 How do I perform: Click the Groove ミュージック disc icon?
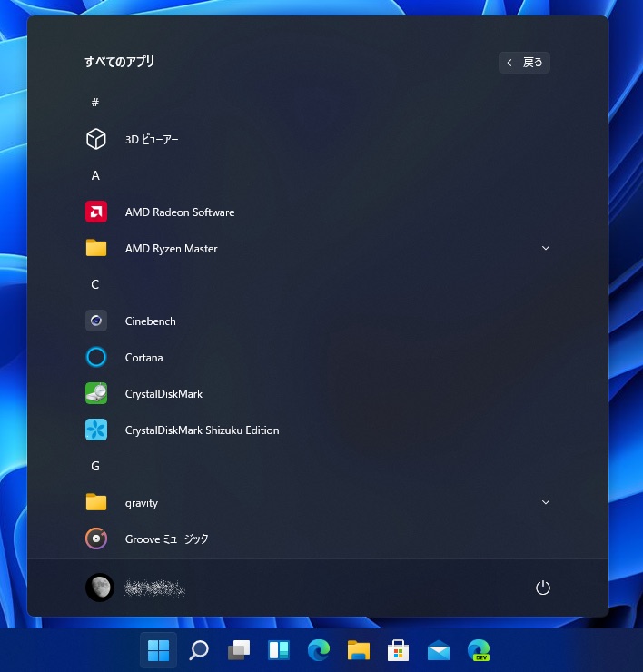[x=96, y=539]
